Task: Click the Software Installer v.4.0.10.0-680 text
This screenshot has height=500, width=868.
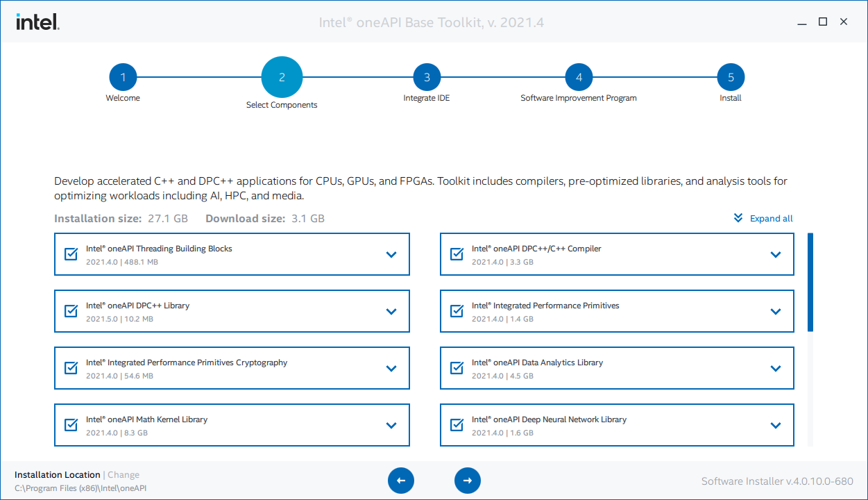Action: (777, 481)
